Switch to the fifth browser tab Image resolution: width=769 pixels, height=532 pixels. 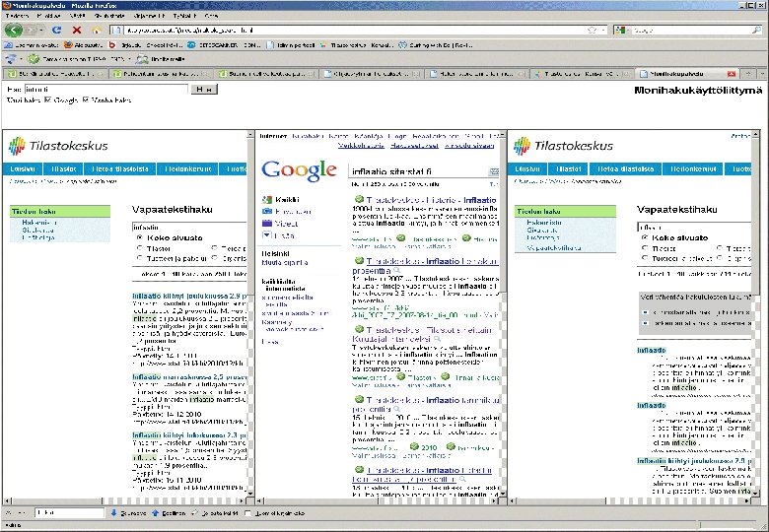(x=478, y=74)
